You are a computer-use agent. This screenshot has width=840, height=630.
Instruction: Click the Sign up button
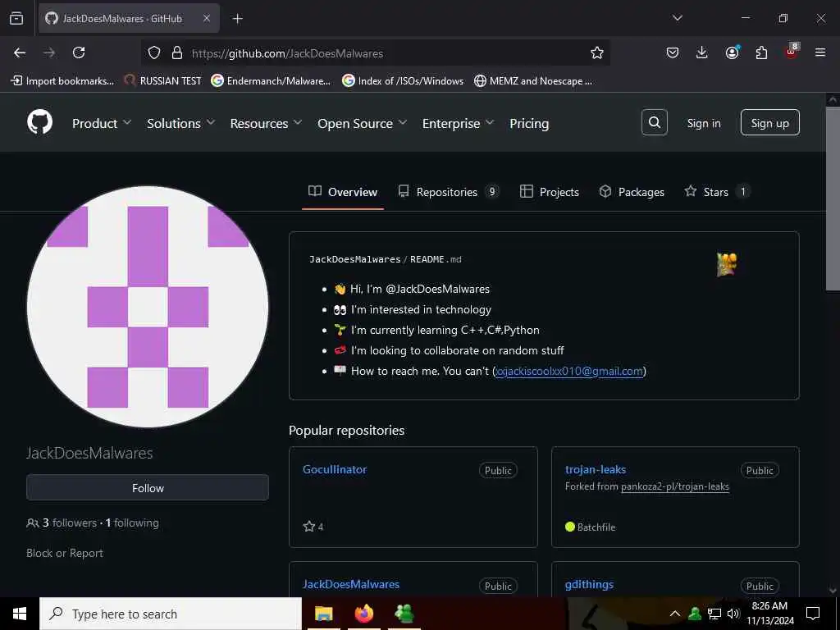[x=769, y=123]
